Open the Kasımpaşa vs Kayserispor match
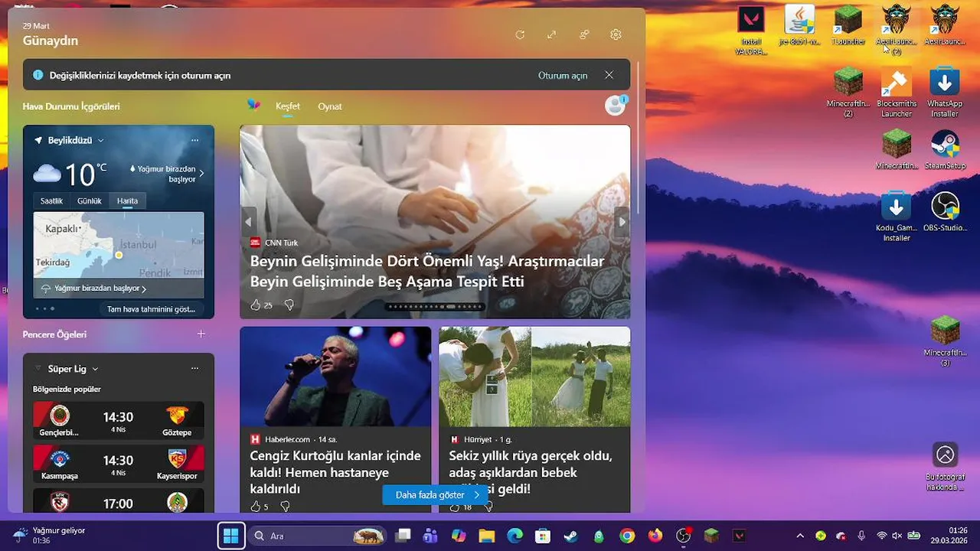 coord(119,464)
